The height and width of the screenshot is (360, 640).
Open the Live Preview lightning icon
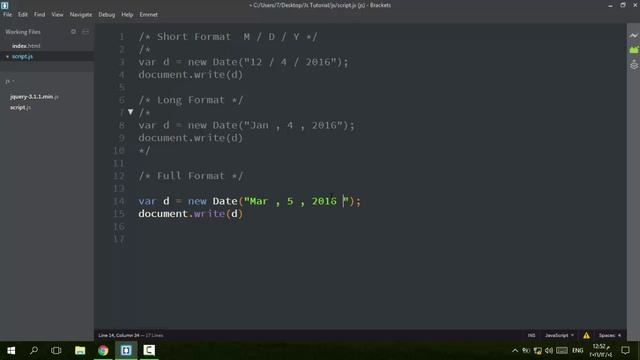[x=633, y=36]
